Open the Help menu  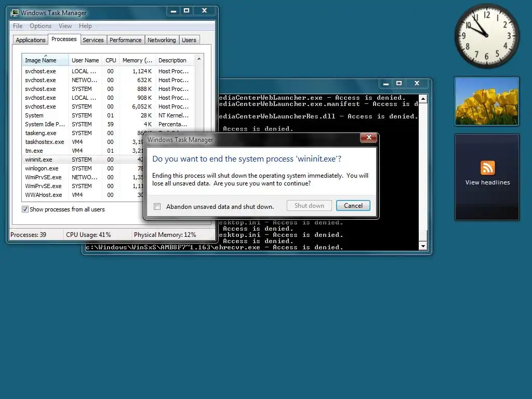click(x=85, y=26)
